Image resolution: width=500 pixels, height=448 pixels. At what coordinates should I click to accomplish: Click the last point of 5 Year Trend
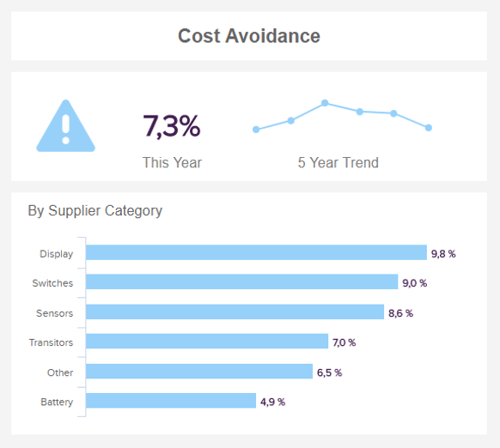pos(429,128)
